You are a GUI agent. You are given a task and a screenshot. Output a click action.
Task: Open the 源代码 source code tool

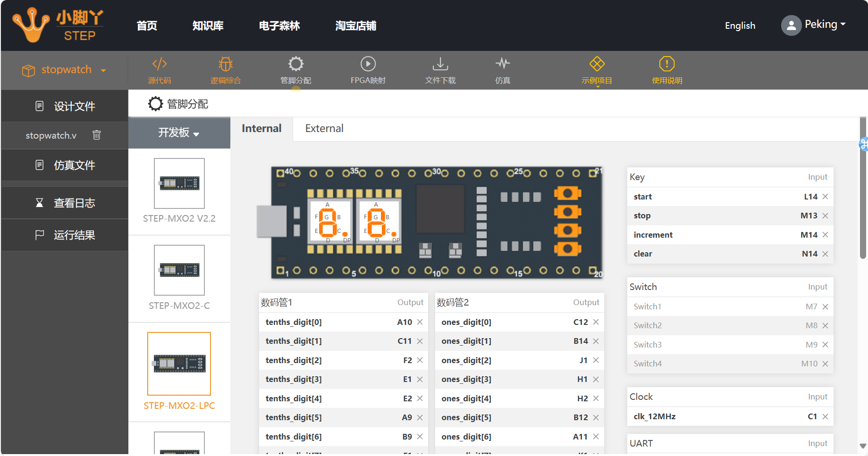pos(160,71)
